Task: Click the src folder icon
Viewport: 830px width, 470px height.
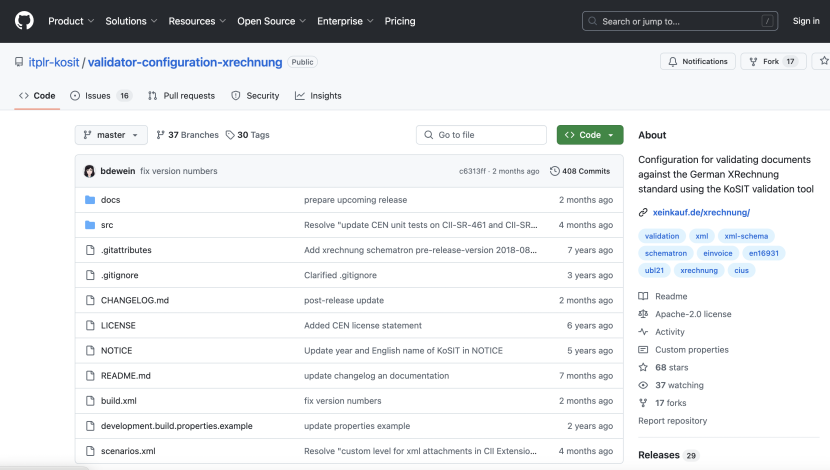Action: tap(90, 225)
